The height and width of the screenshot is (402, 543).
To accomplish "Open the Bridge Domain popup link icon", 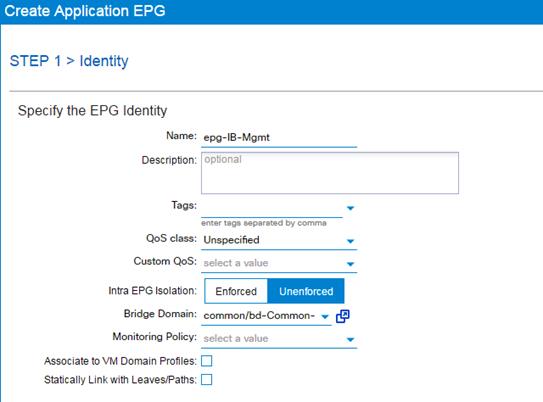I will pyautogui.click(x=342, y=316).
